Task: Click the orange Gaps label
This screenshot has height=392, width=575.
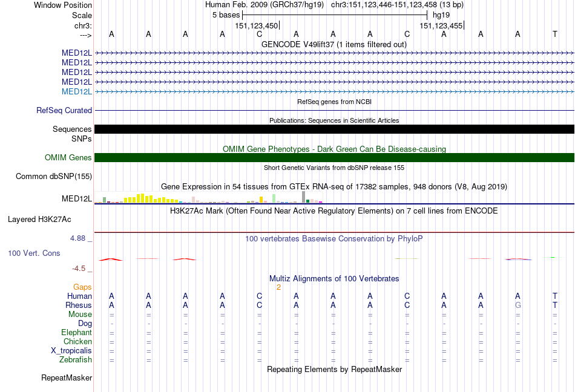Action: [82, 287]
